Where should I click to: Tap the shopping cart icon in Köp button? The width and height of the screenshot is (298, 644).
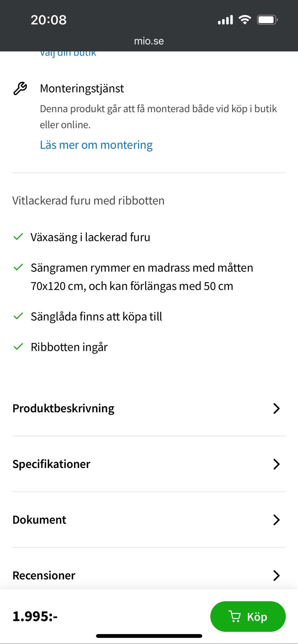click(234, 616)
